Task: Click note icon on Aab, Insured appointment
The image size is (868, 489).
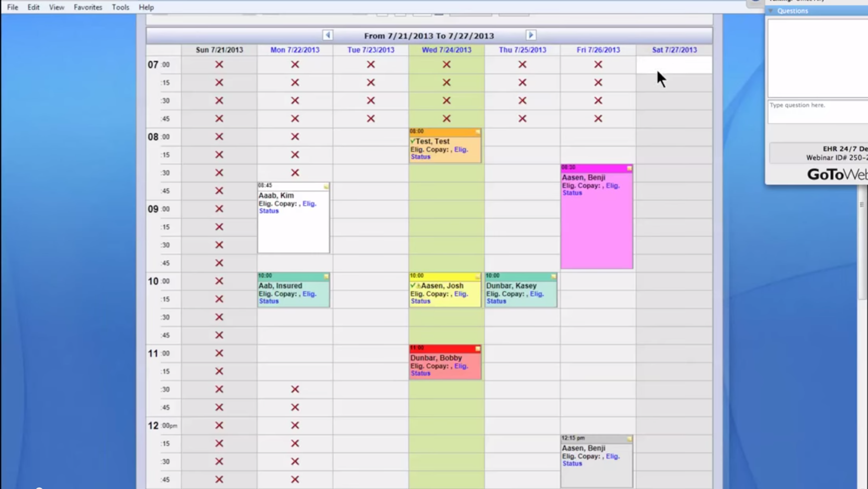Action: (326, 276)
